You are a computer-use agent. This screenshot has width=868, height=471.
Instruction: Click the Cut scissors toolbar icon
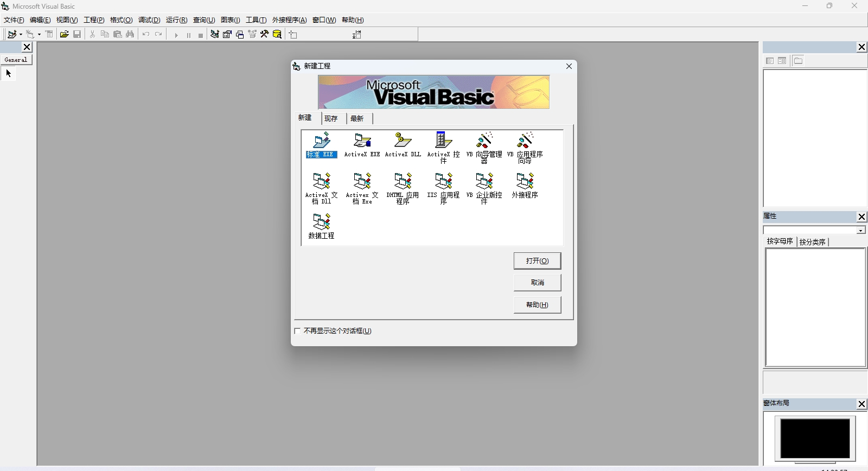pyautogui.click(x=92, y=34)
